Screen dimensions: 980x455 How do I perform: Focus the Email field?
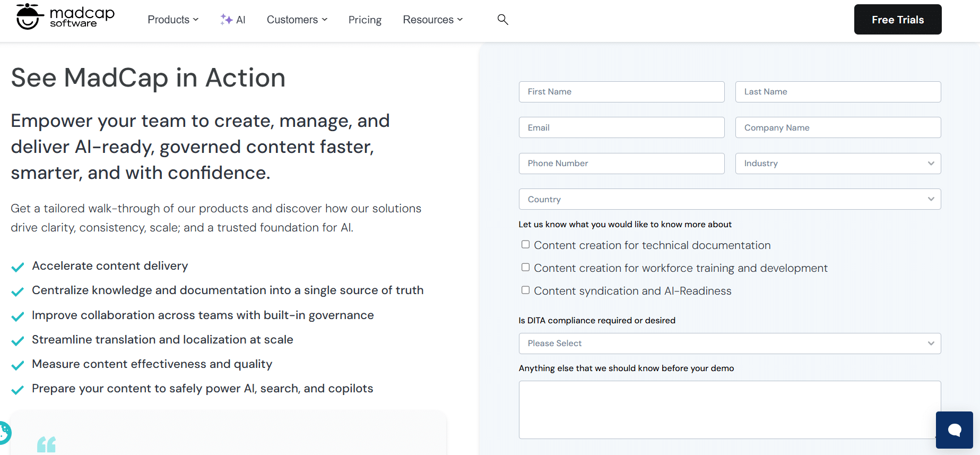point(621,127)
